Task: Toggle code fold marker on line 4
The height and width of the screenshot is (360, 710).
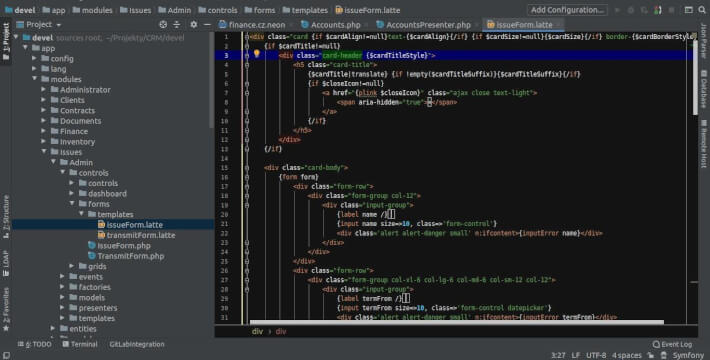Action: (247, 65)
